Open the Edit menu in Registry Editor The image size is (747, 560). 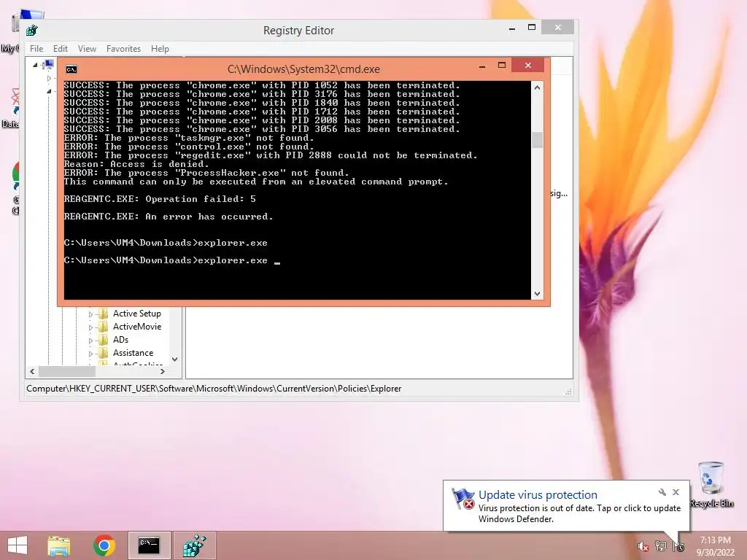(x=60, y=49)
